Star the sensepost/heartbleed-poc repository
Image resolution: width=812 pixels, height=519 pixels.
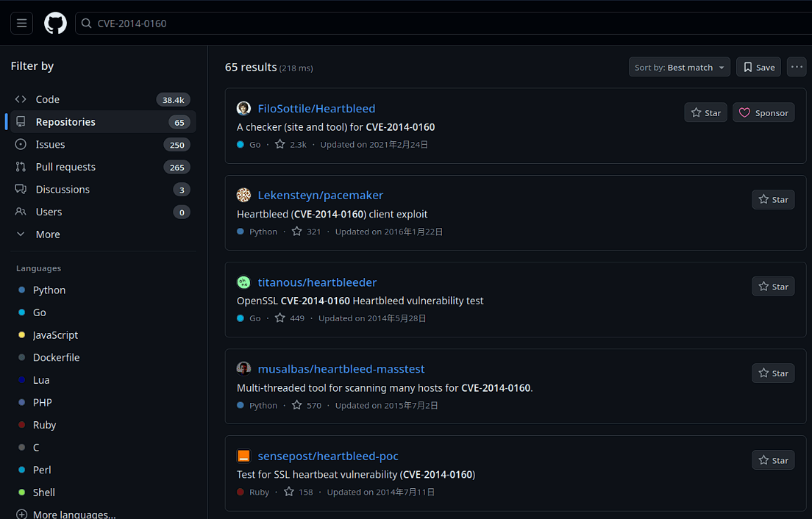tap(773, 460)
